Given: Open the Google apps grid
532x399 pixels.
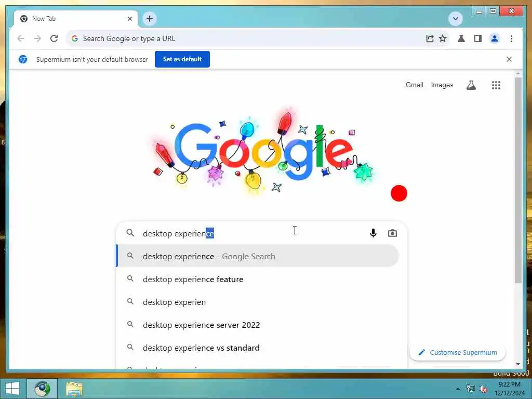Looking at the screenshot, I should point(496,85).
